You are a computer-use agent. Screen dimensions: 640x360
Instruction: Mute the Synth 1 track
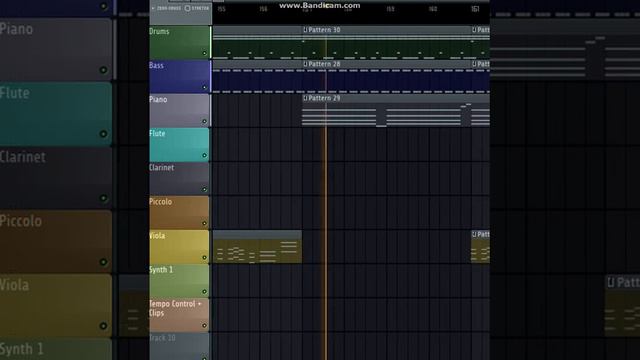204,291
